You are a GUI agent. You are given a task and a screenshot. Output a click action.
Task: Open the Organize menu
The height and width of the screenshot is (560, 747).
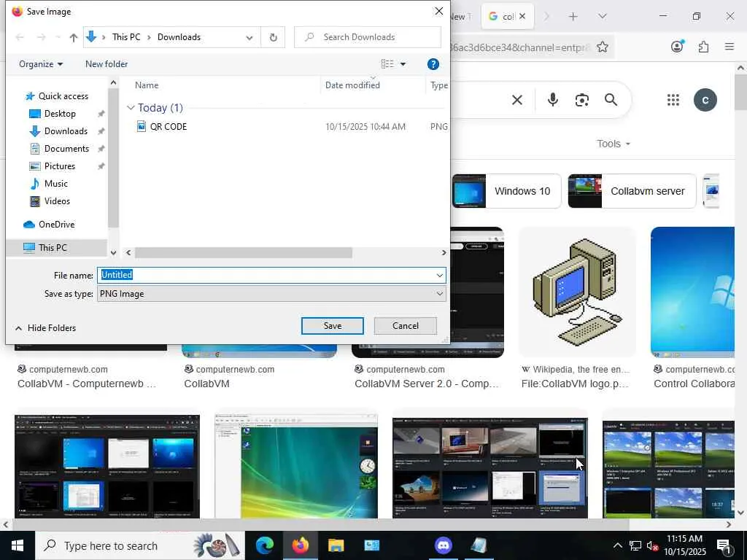pyautogui.click(x=41, y=64)
